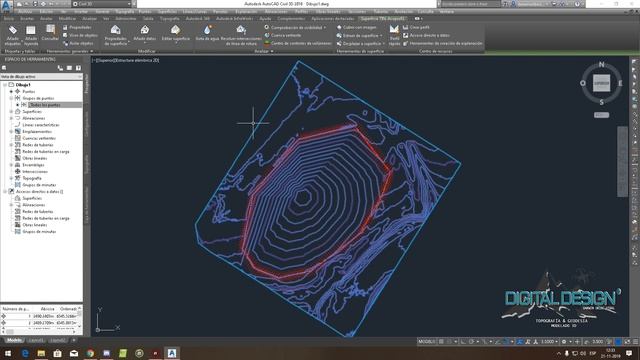Select Puntos in the toolspace tree
Screen dimensions: 640x360
coord(29,91)
